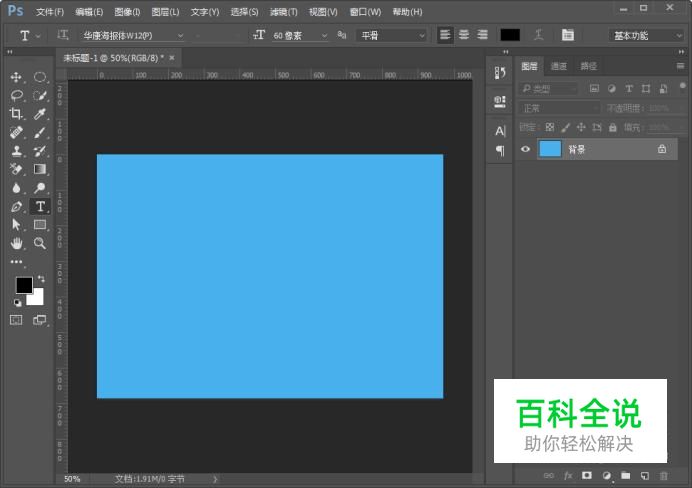Toggle center text alignment

click(x=463, y=35)
